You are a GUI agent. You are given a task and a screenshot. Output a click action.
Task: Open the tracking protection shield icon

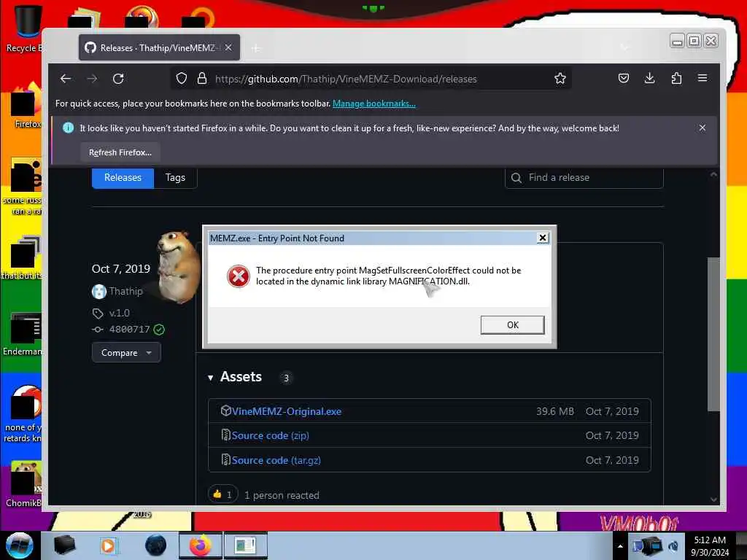tap(182, 79)
